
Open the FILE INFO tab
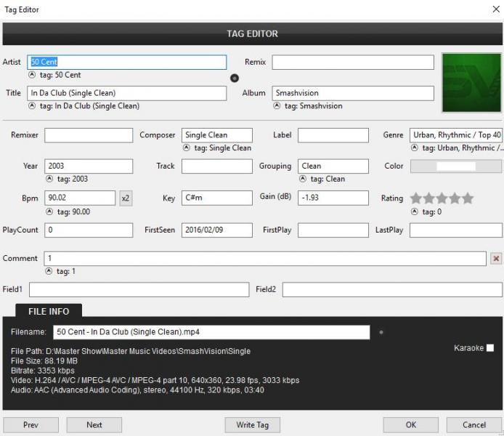(49, 311)
